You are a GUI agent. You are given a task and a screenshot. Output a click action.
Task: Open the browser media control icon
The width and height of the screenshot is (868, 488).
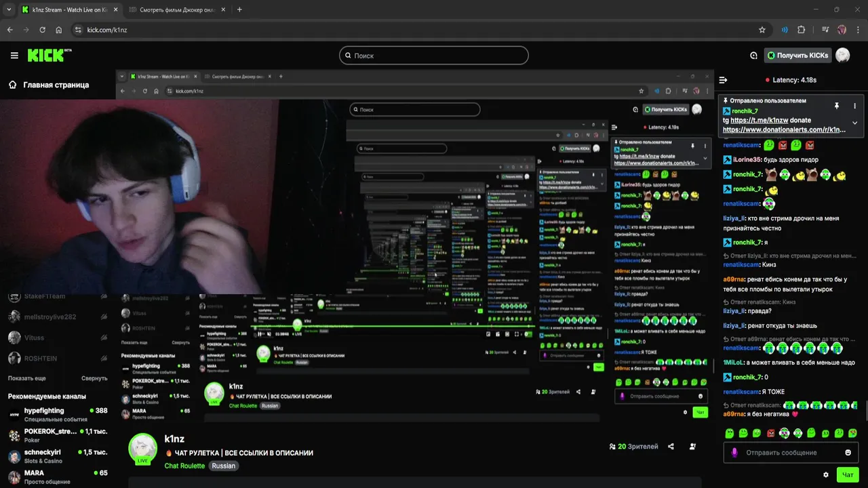coord(825,30)
